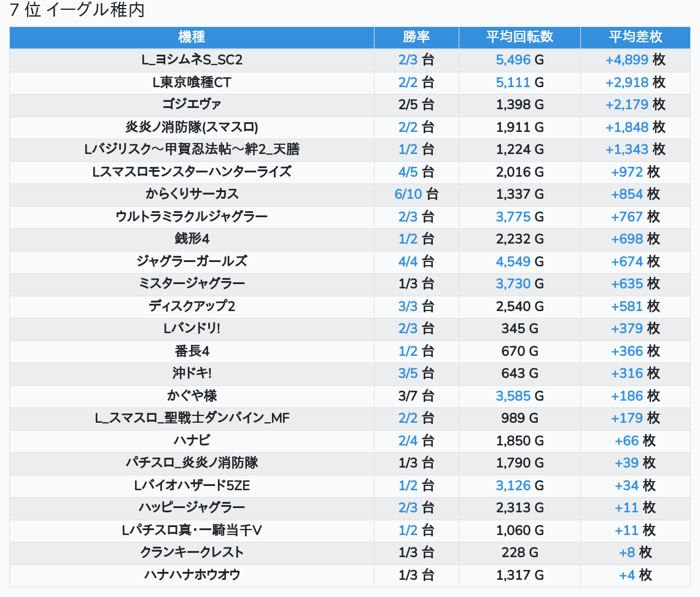Select machine name "ミスタージャグラー"
The height and width of the screenshot is (597, 700).
(x=192, y=284)
